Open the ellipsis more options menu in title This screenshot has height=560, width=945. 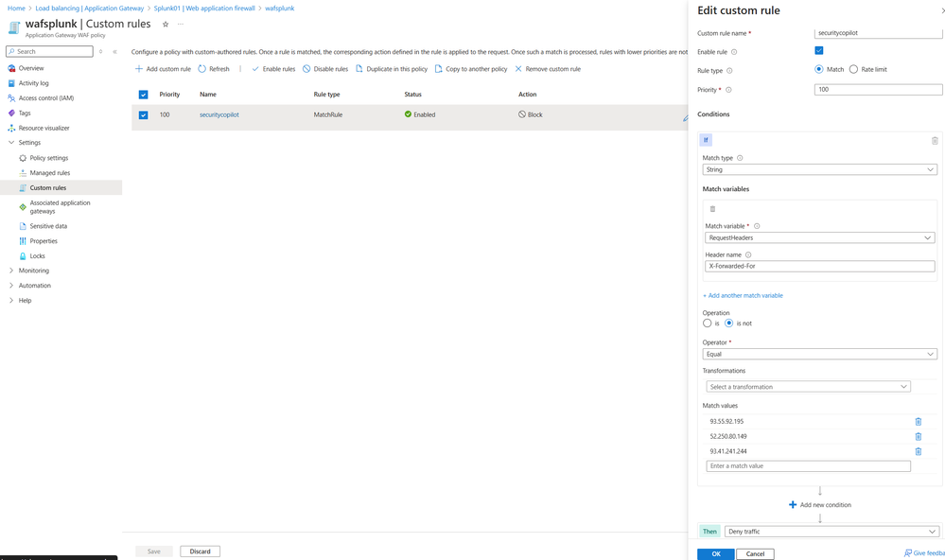click(180, 24)
